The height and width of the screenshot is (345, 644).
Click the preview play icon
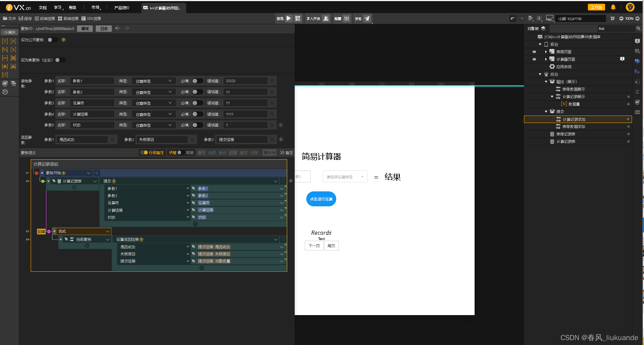coord(289,18)
